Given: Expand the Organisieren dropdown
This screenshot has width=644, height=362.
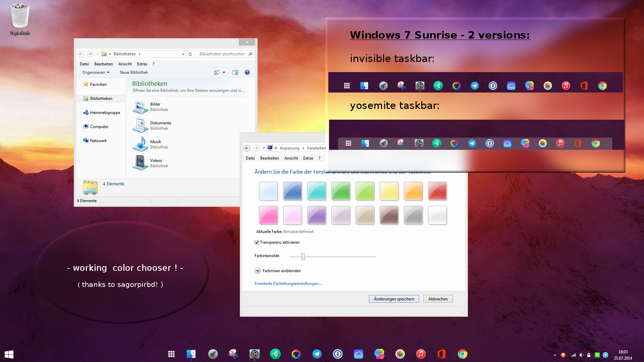Looking at the screenshot, I should click(96, 72).
